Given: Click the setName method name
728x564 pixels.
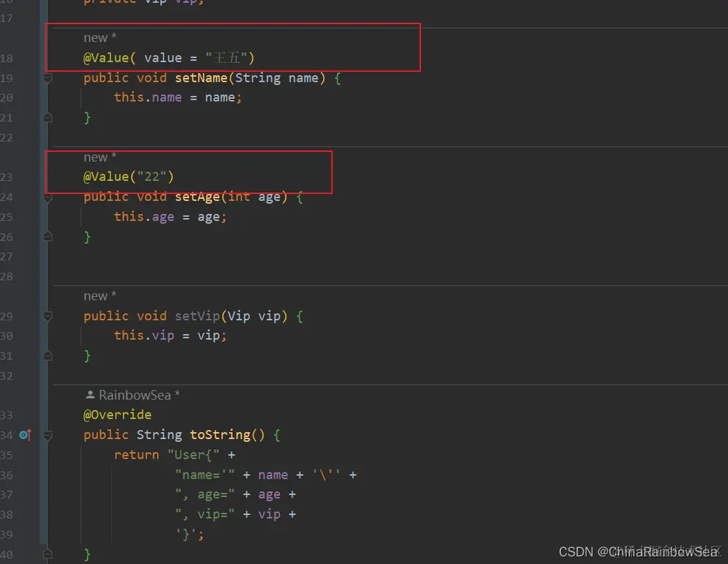Looking at the screenshot, I should 201,77.
